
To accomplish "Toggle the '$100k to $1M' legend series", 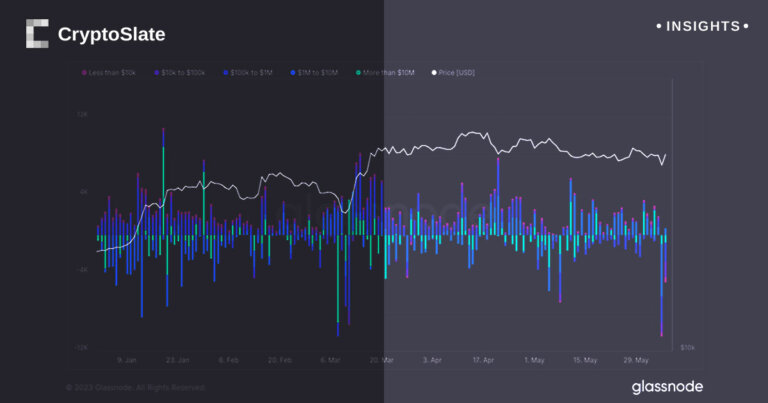I will pos(247,72).
